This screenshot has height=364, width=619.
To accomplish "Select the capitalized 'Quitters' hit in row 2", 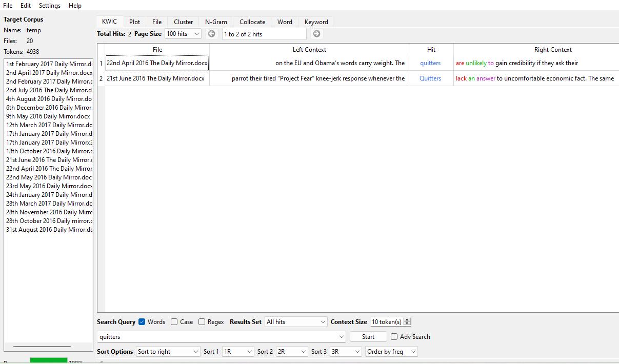I will (x=430, y=78).
